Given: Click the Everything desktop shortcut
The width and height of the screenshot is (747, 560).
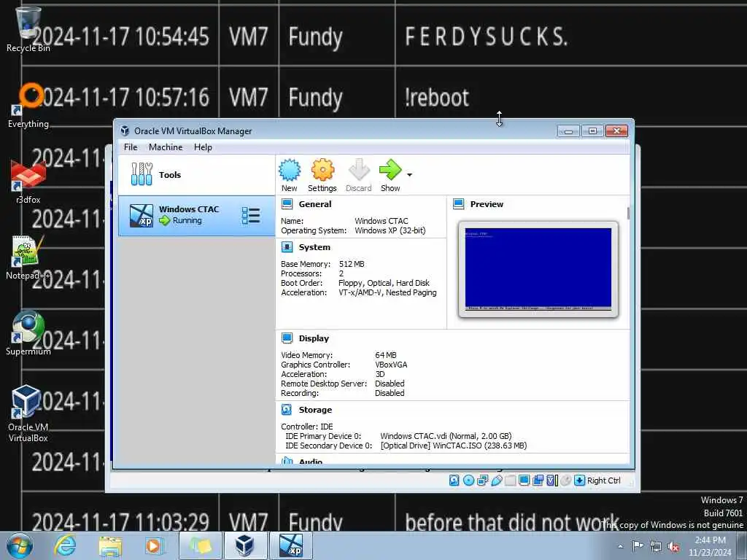Looking at the screenshot, I should (x=28, y=106).
